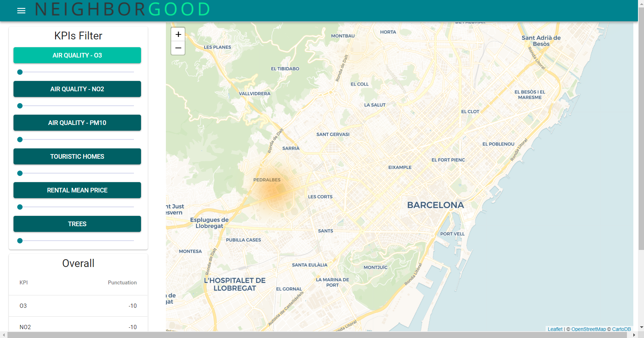This screenshot has height=338, width=644.
Task: Click the EL TIBIDABO map label
Action: coord(285,69)
